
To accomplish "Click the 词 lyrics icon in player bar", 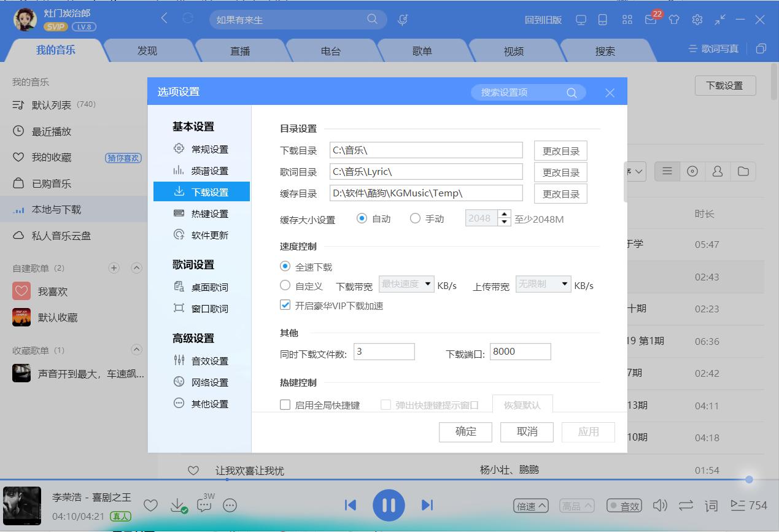I will point(710,505).
